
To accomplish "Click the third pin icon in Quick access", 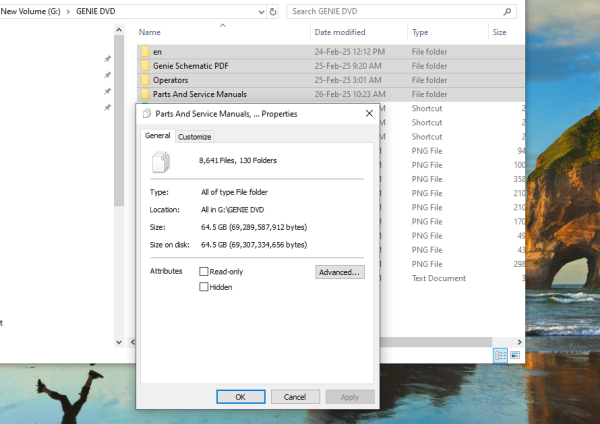I will pyautogui.click(x=108, y=91).
